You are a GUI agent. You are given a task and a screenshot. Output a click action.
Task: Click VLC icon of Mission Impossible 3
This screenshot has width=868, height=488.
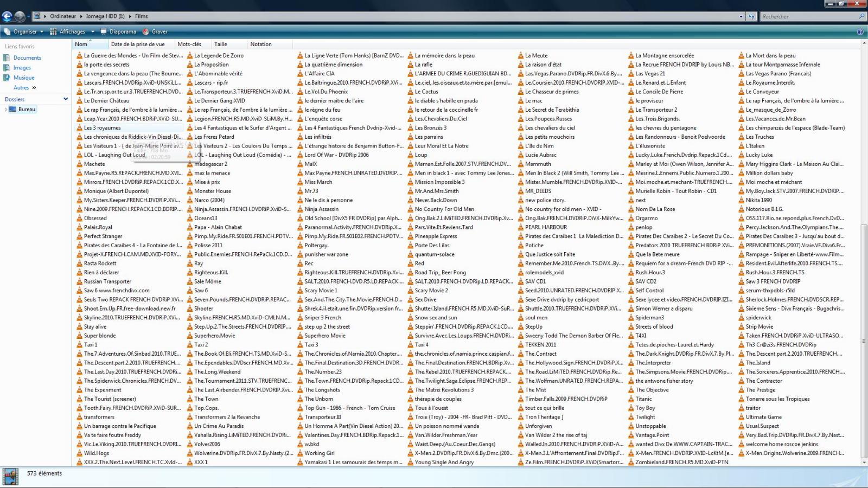(x=411, y=182)
